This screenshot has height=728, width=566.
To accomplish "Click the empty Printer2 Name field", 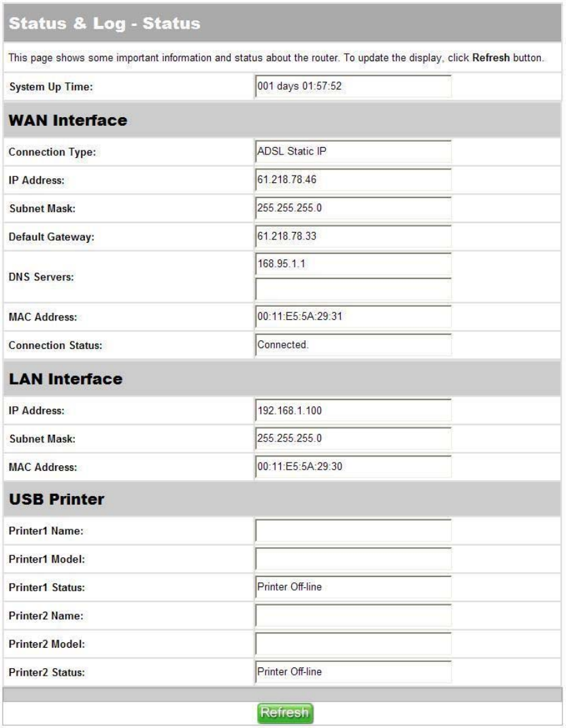I will tap(352, 616).
